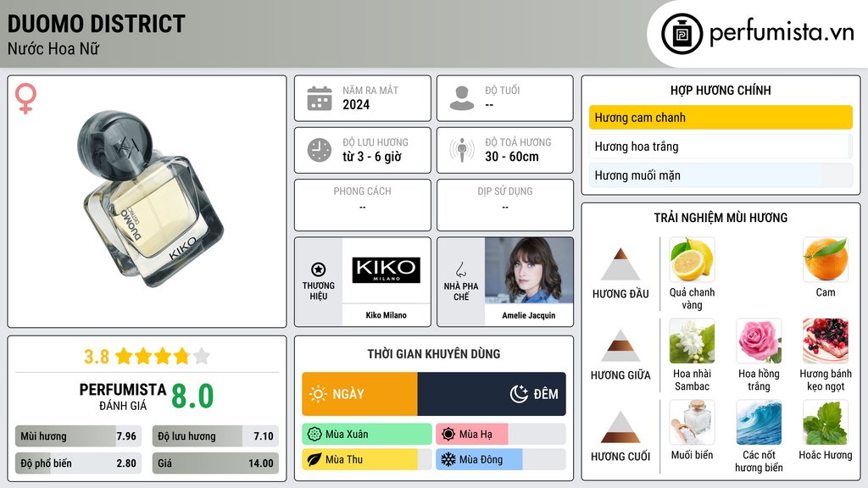
Task: Click the Các nốt hương biển wave image
Action: 759,423
